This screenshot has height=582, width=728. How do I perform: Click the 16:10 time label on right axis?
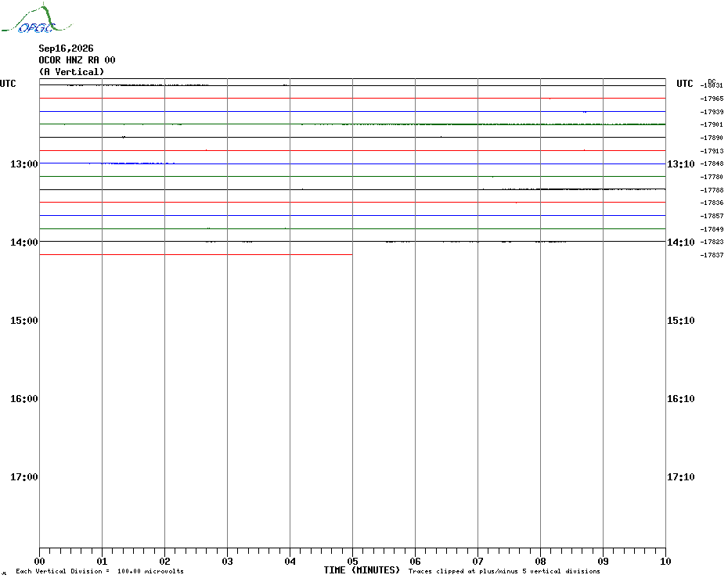[x=681, y=399]
